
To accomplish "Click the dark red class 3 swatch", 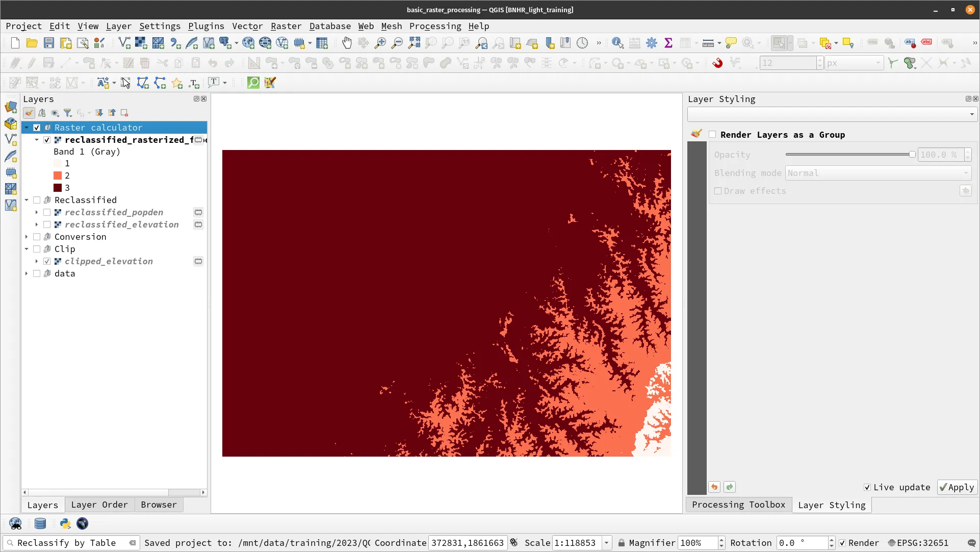I will tap(58, 188).
